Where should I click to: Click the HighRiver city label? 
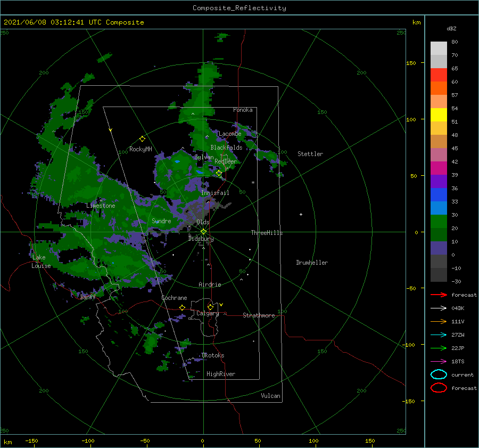[x=221, y=374]
